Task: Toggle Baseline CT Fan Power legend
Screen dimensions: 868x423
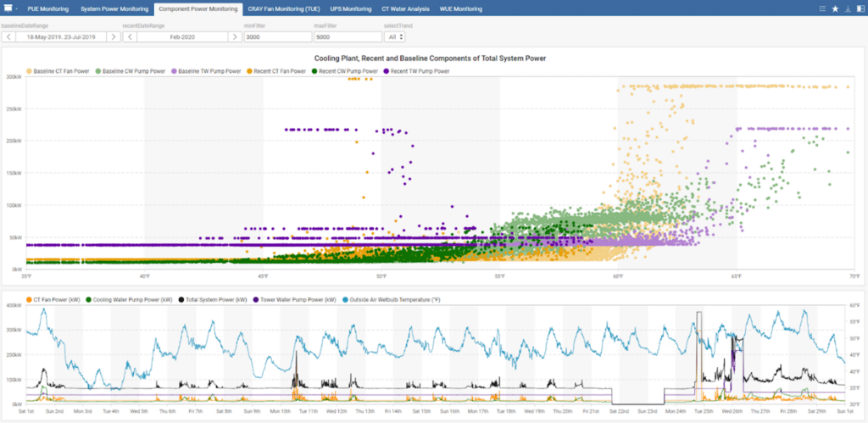Action: click(x=58, y=71)
